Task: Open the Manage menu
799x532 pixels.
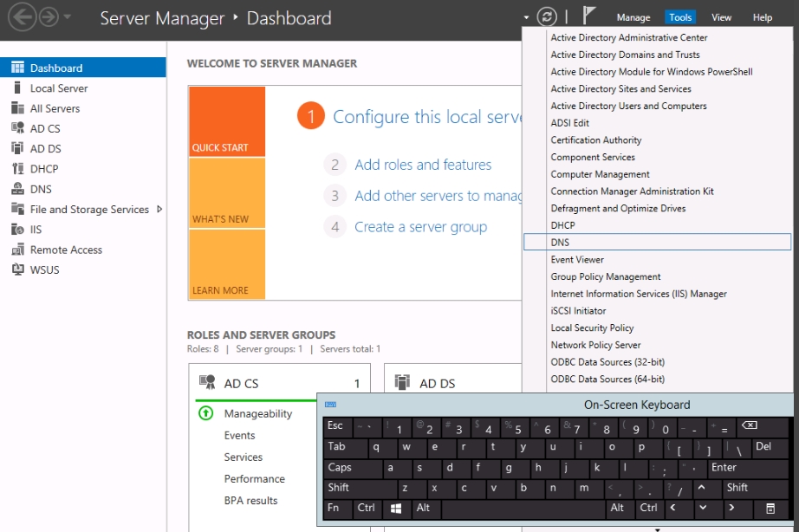Action: [633, 17]
